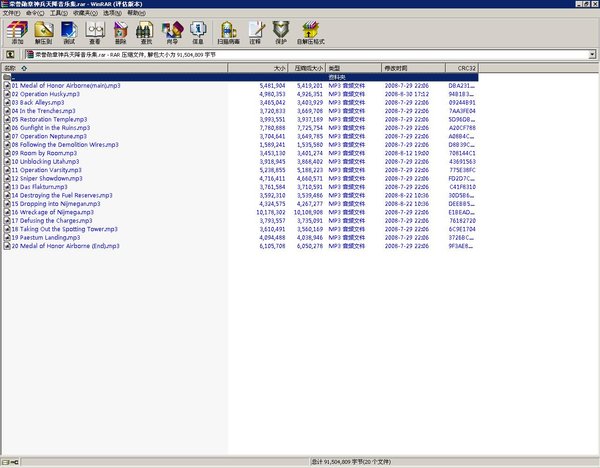This screenshot has width=600, height=468.
Task: Click modified date 2008-8-30 17:12
Action: pos(407,94)
